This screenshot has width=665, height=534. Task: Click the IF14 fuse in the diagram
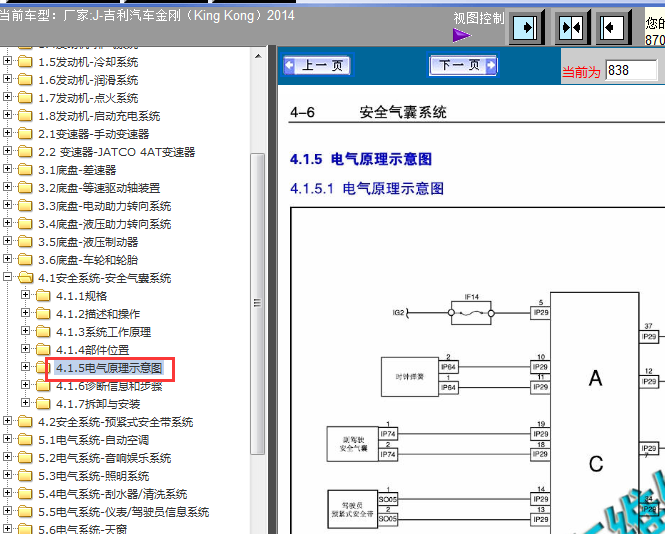point(471,313)
